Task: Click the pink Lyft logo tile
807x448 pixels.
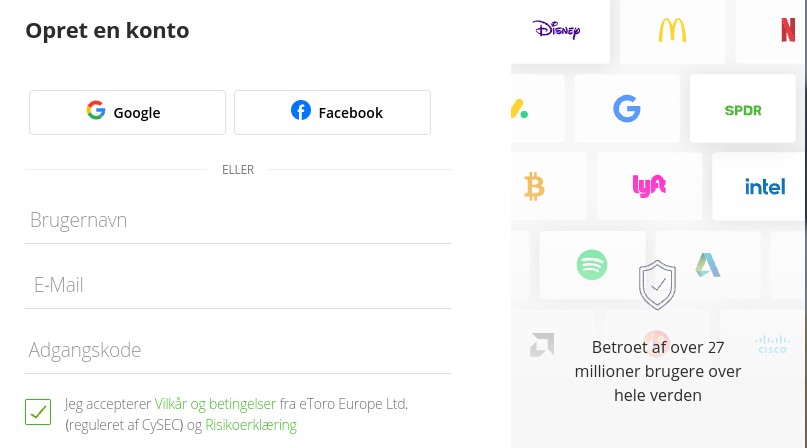Action: point(649,185)
